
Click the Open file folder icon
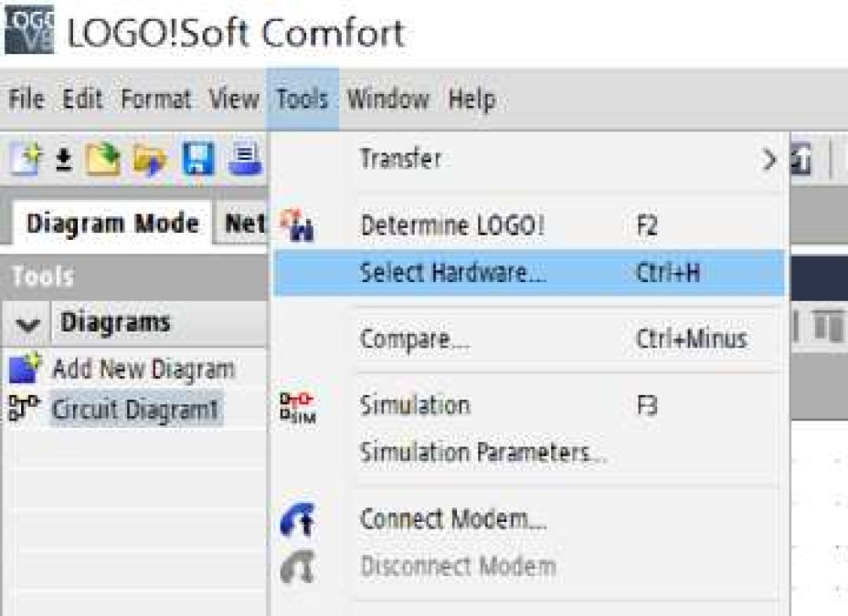pyautogui.click(x=103, y=159)
